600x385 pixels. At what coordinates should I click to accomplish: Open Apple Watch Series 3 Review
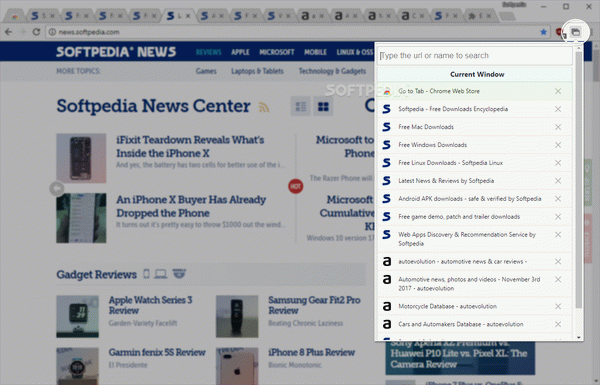point(150,305)
